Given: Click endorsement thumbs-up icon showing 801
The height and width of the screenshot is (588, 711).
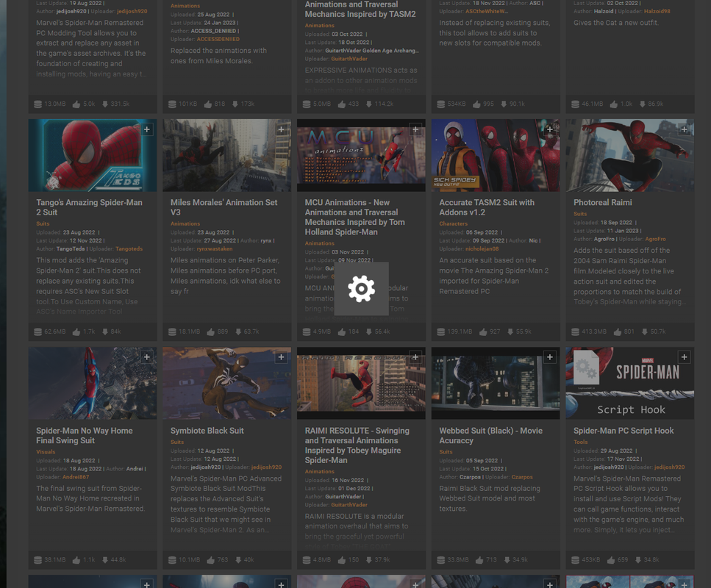Looking at the screenshot, I should (x=617, y=332).
